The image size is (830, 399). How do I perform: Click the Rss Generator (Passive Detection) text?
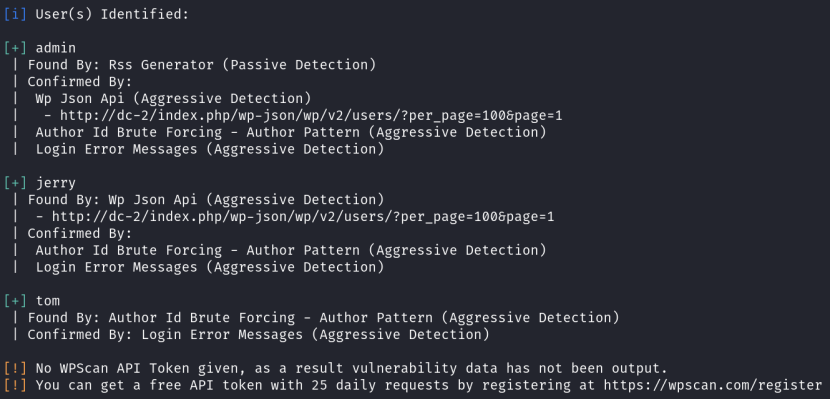242,65
